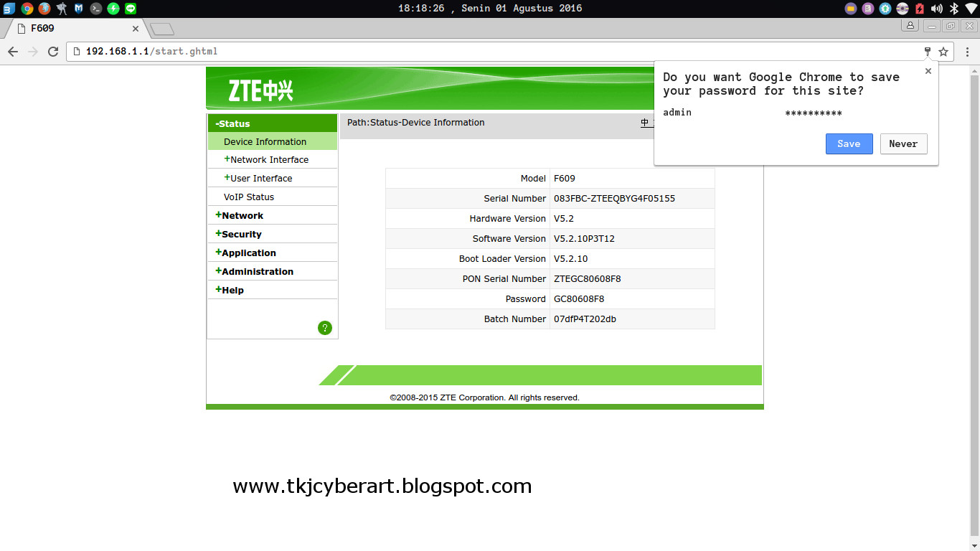The image size is (980, 551).
Task: Dismiss the save password popup with X
Action: (928, 71)
